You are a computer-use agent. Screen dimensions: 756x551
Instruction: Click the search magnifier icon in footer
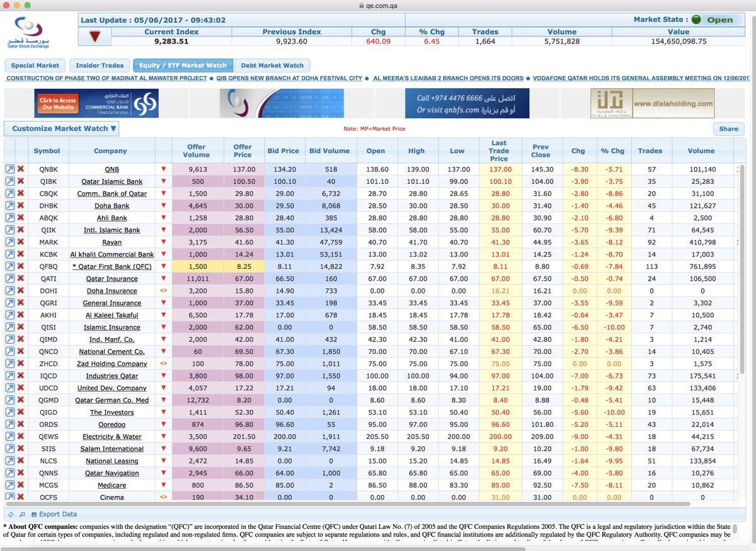pos(22,514)
